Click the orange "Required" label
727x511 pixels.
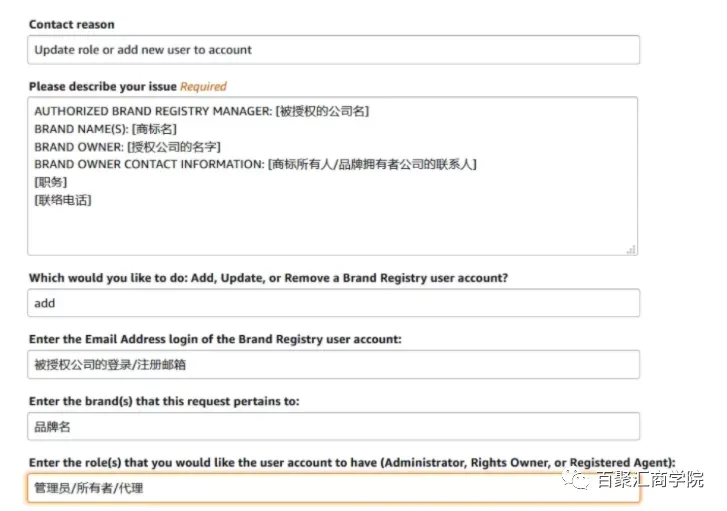(x=203, y=87)
